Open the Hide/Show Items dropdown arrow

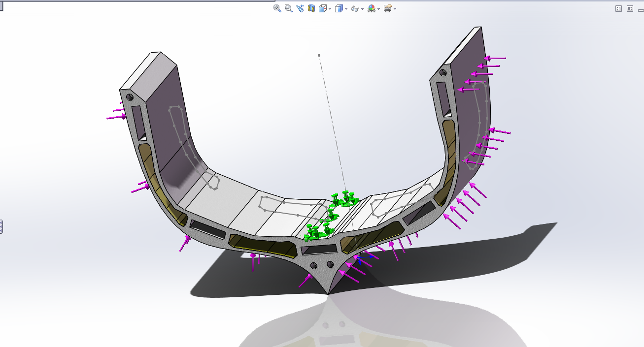tap(363, 9)
